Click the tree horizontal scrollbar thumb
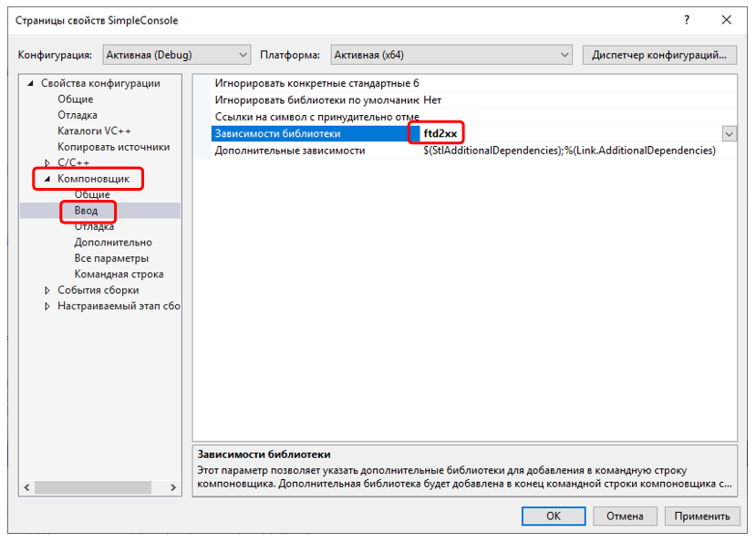 [93, 487]
